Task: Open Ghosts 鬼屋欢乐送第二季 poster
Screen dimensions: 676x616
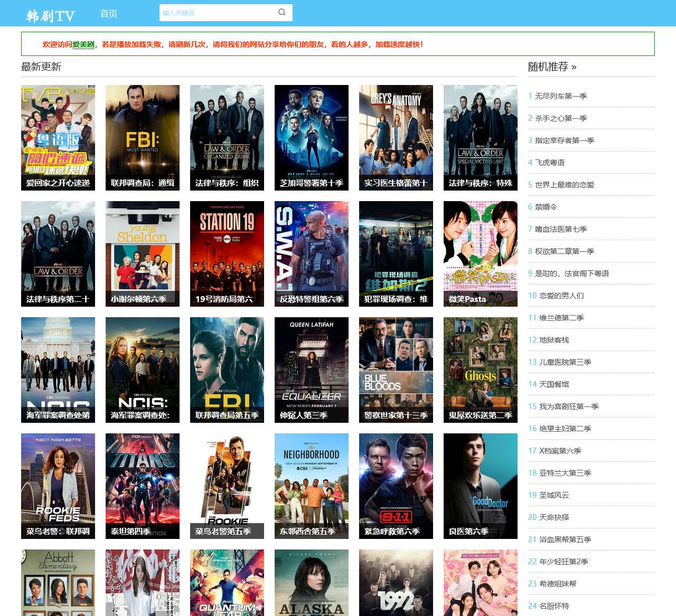Action: pos(481,370)
